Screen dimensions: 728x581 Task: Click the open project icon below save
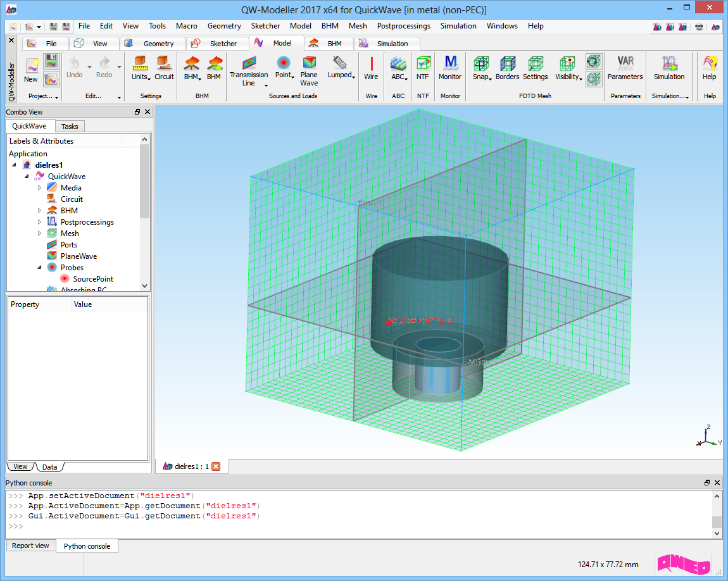(x=51, y=79)
